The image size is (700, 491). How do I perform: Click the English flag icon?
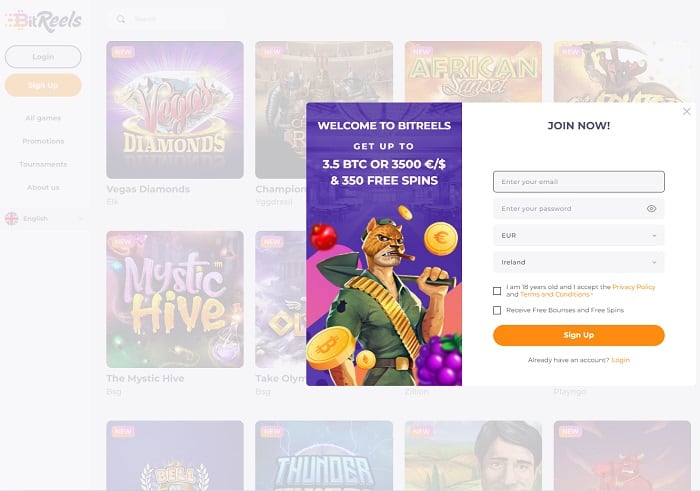[x=12, y=218]
